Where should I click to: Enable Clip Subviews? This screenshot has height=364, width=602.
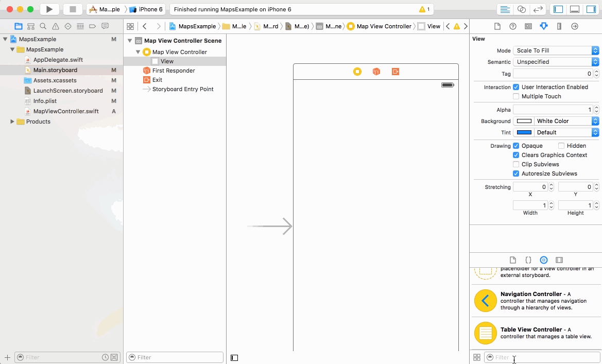516,164
